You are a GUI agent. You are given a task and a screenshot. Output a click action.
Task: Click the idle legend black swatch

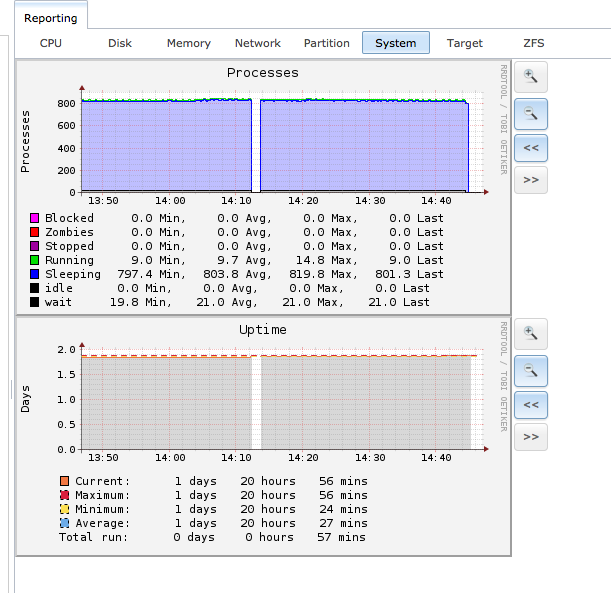point(34,288)
